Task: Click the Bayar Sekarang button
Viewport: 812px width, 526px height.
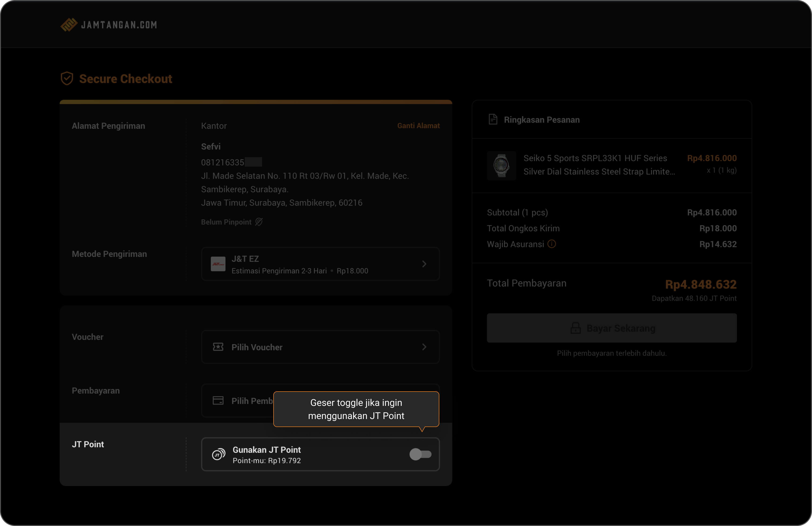Action: pyautogui.click(x=612, y=328)
